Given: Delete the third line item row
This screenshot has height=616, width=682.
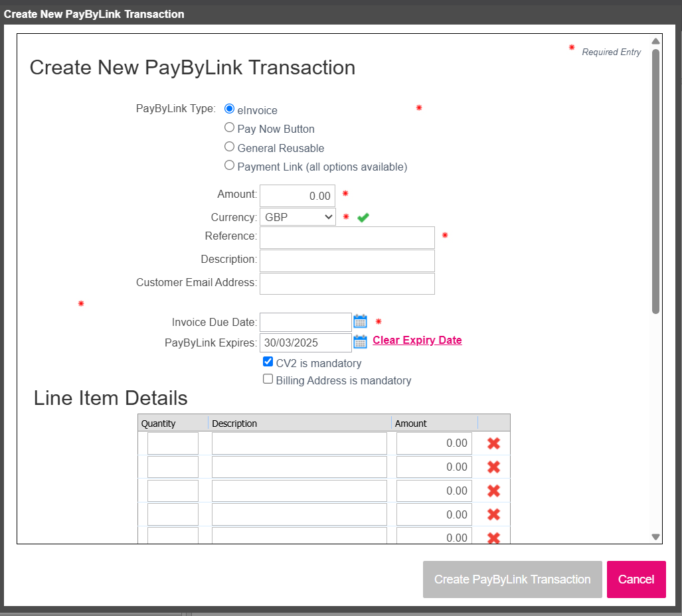Looking at the screenshot, I should [x=493, y=491].
